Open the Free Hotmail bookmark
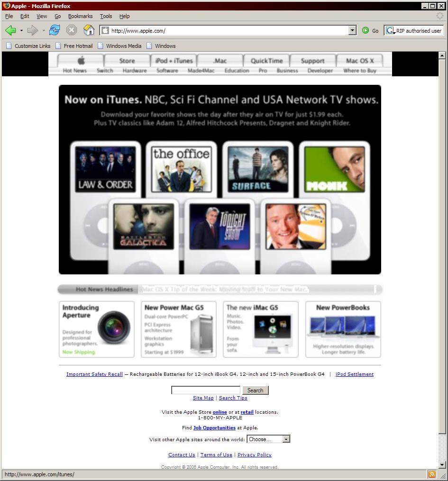The image size is (448, 481). (x=74, y=45)
